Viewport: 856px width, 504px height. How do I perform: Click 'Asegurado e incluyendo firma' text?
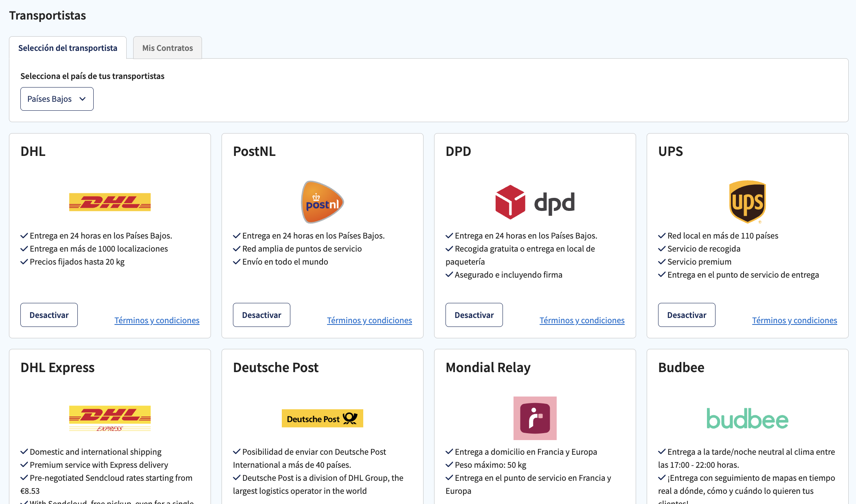[508, 275]
